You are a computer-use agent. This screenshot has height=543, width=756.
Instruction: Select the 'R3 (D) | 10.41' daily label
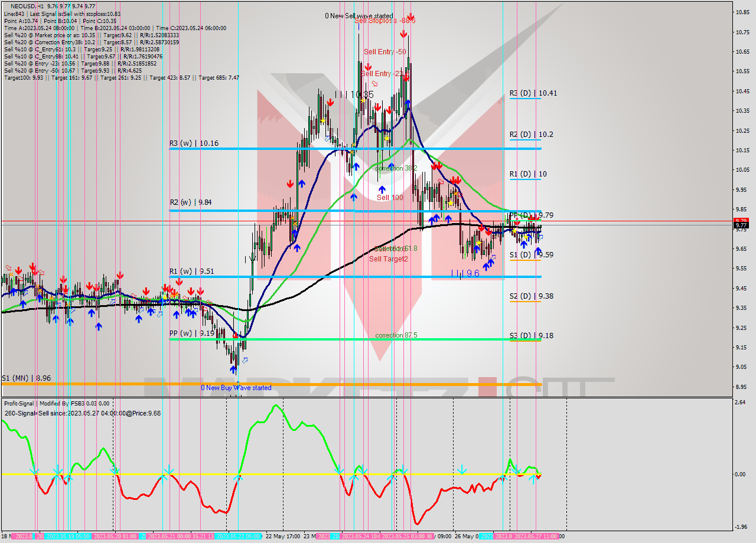click(x=533, y=93)
